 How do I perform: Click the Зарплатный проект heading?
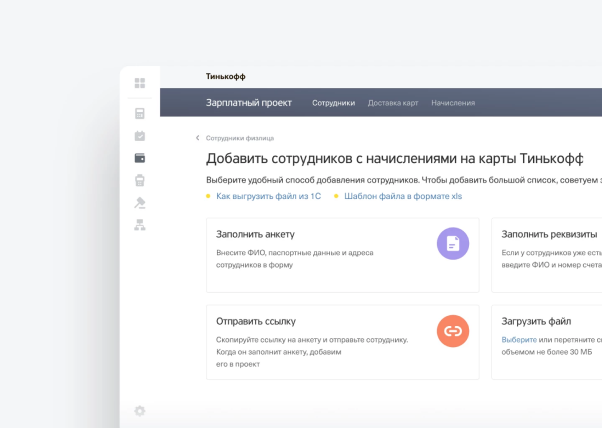(249, 102)
